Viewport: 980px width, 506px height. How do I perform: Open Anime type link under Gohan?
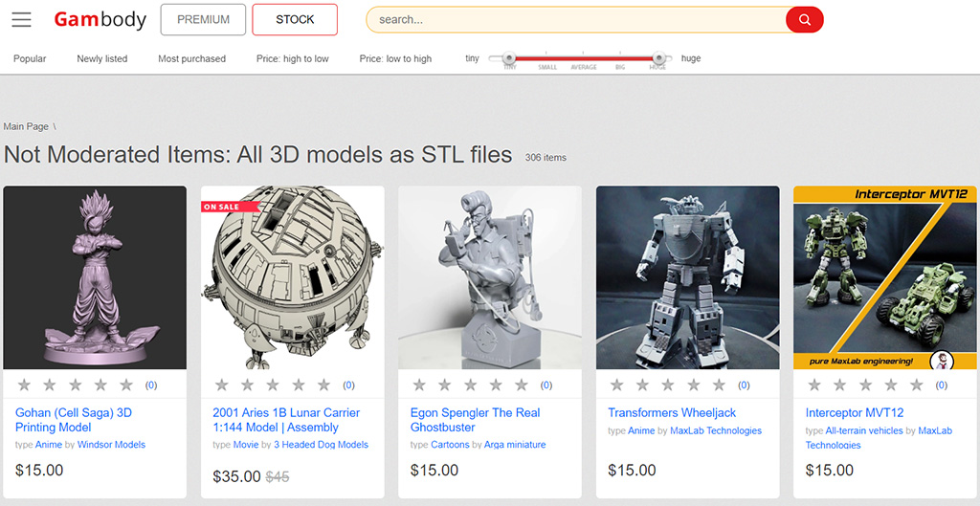(49, 445)
